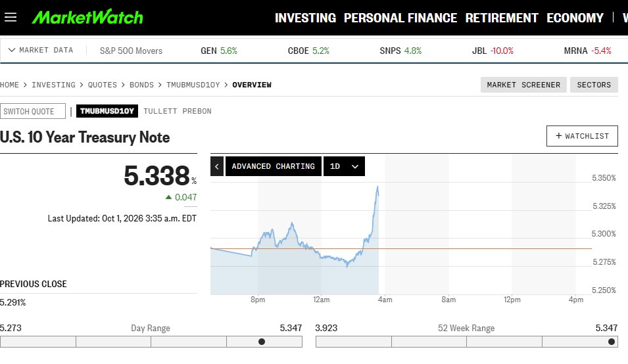Screen dimensions: 628x364
Task: Click the 52 Week low 3.923
Action: coord(326,328)
